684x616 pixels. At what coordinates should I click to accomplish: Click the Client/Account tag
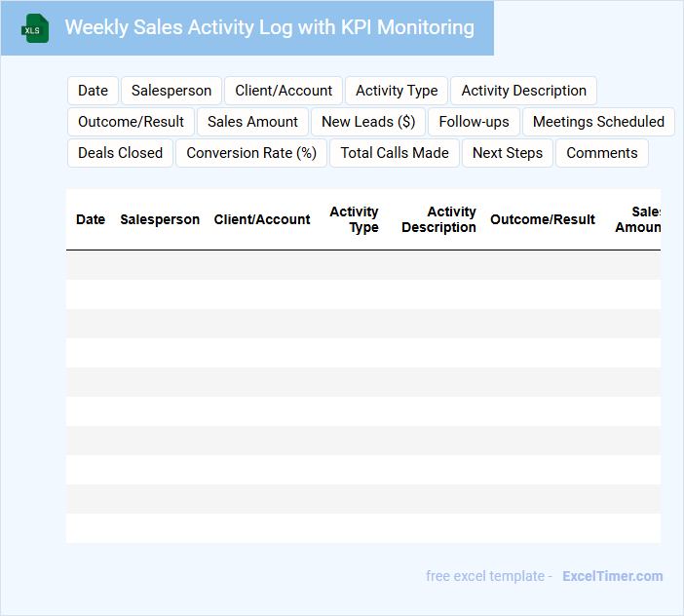click(x=284, y=91)
